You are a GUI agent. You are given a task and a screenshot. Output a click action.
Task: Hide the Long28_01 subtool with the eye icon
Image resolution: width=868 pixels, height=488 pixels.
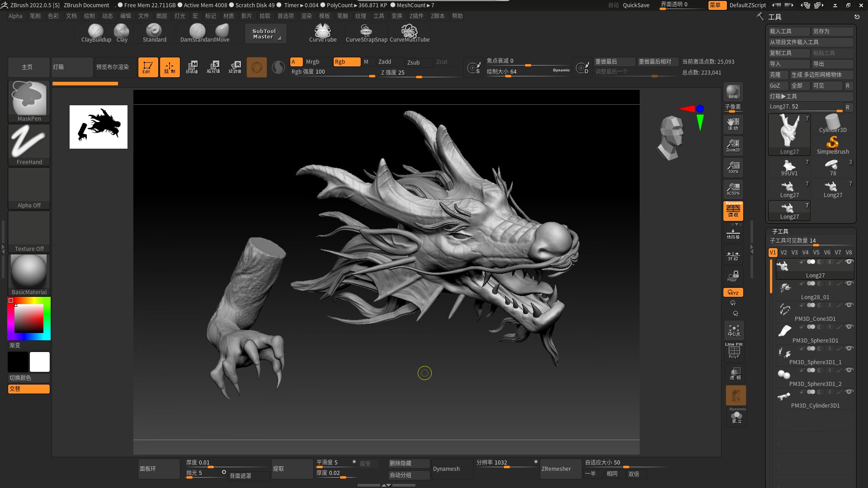point(849,284)
